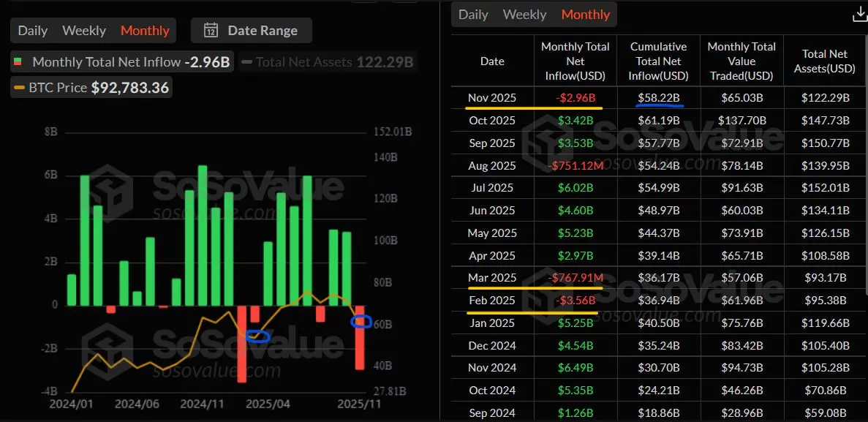
Task: Click the deepest red outflow bar in chart
Action: (x=241, y=343)
